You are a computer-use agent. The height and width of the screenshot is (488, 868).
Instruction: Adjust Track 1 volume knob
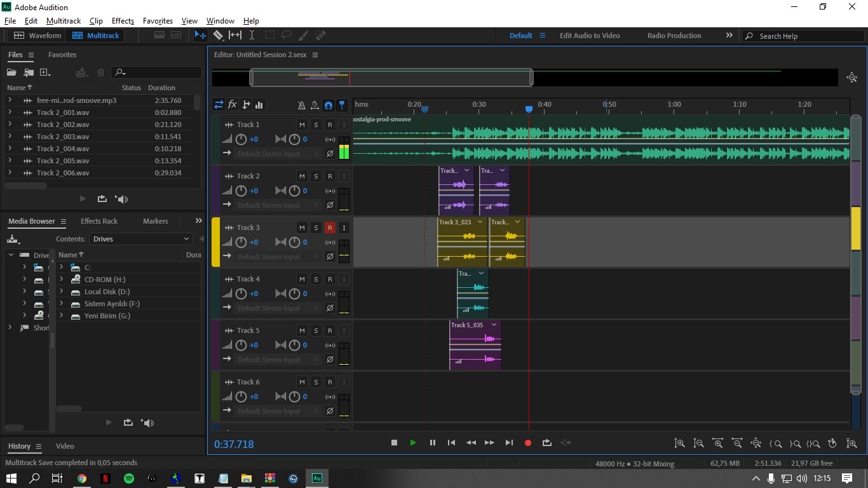pos(241,139)
